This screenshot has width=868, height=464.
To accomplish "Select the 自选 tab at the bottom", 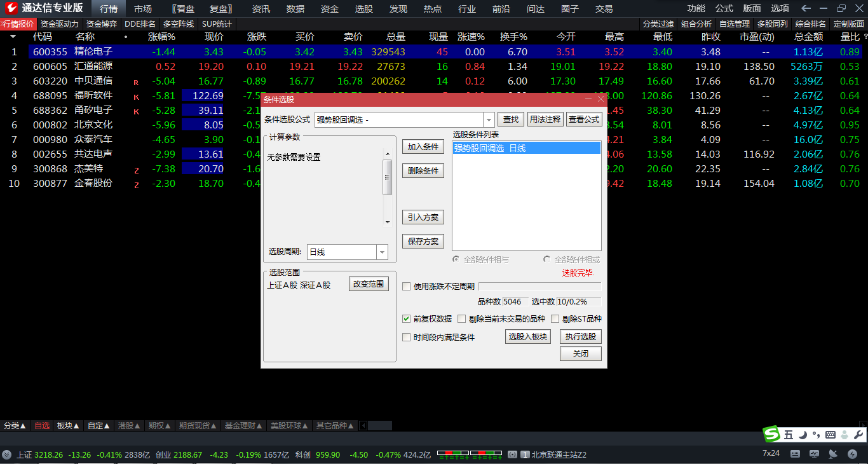I will click(x=41, y=425).
